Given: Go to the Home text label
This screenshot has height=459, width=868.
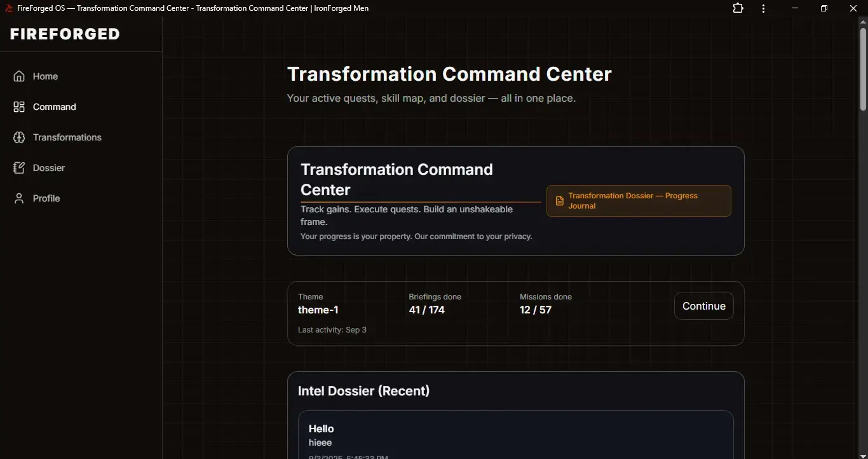Looking at the screenshot, I should point(45,76).
